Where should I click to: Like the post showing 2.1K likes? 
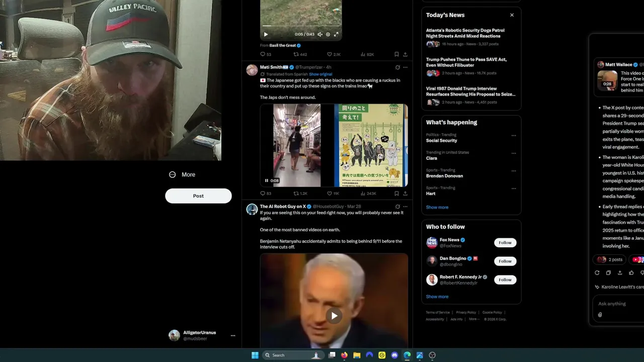334,54
